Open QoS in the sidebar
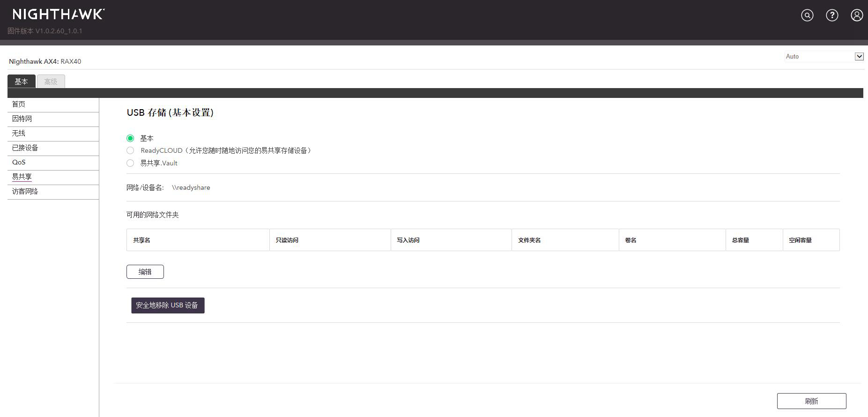This screenshot has height=417, width=868. point(53,163)
